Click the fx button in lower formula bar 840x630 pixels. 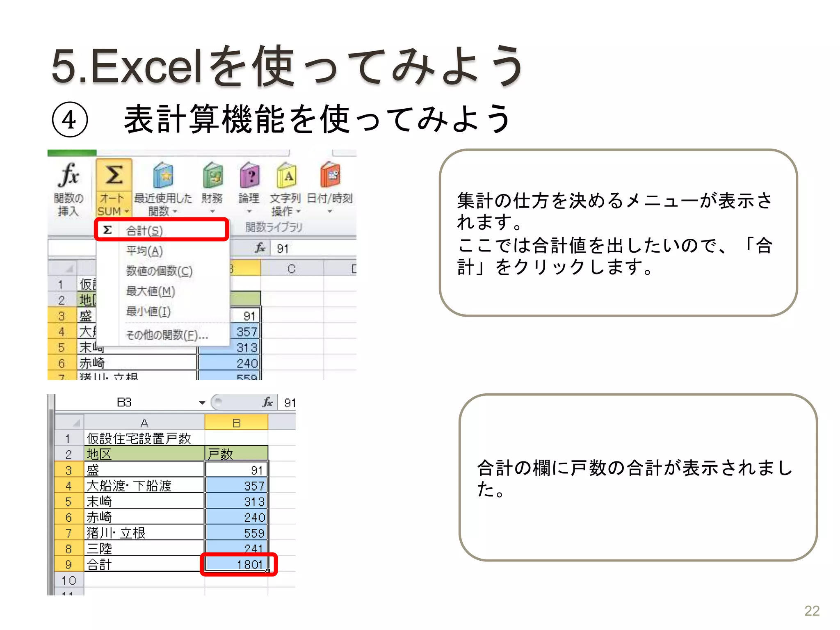tap(267, 402)
